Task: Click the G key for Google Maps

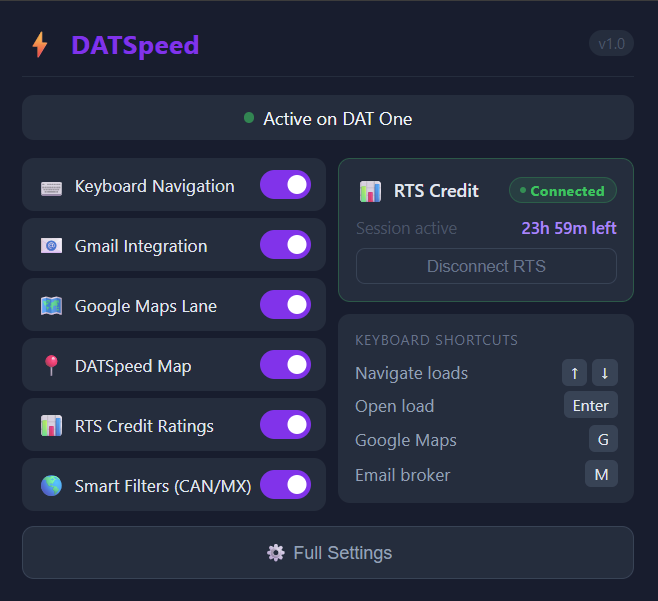Action: pos(603,439)
